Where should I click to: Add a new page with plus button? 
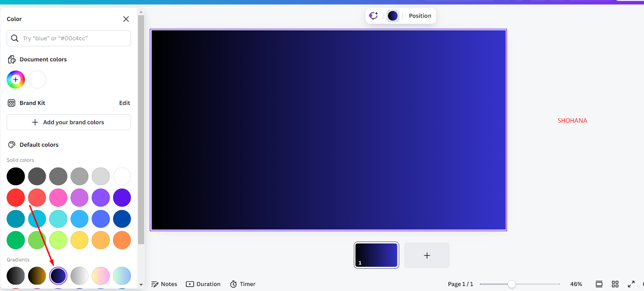427,255
